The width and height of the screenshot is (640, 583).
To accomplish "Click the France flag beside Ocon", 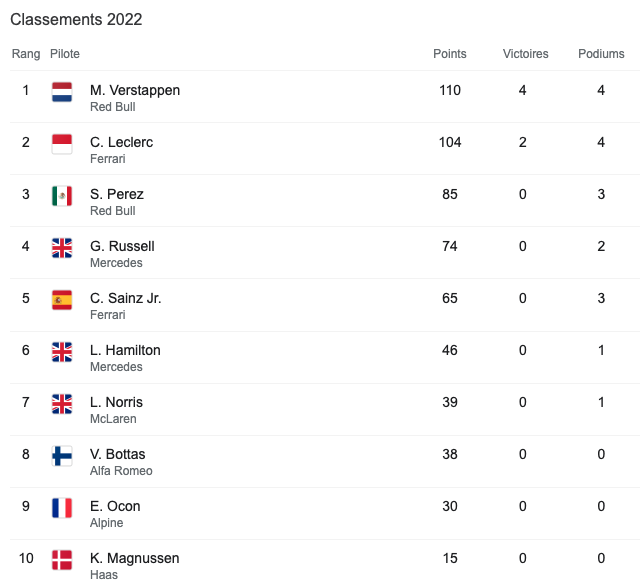I will point(62,508).
